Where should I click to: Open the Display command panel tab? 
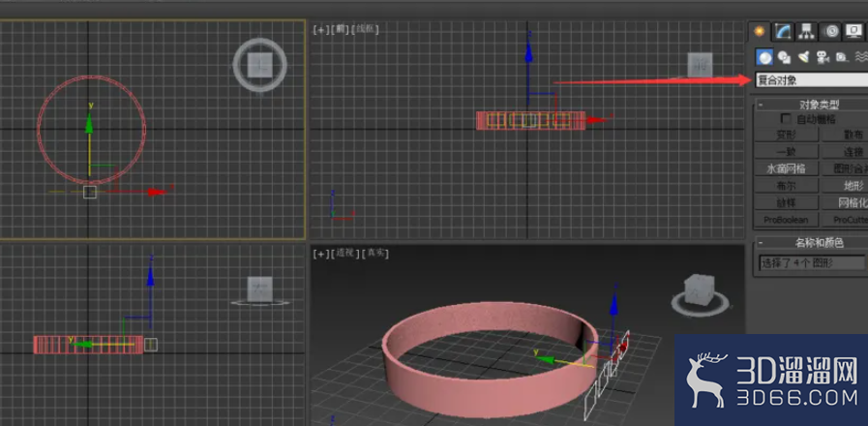point(853,31)
